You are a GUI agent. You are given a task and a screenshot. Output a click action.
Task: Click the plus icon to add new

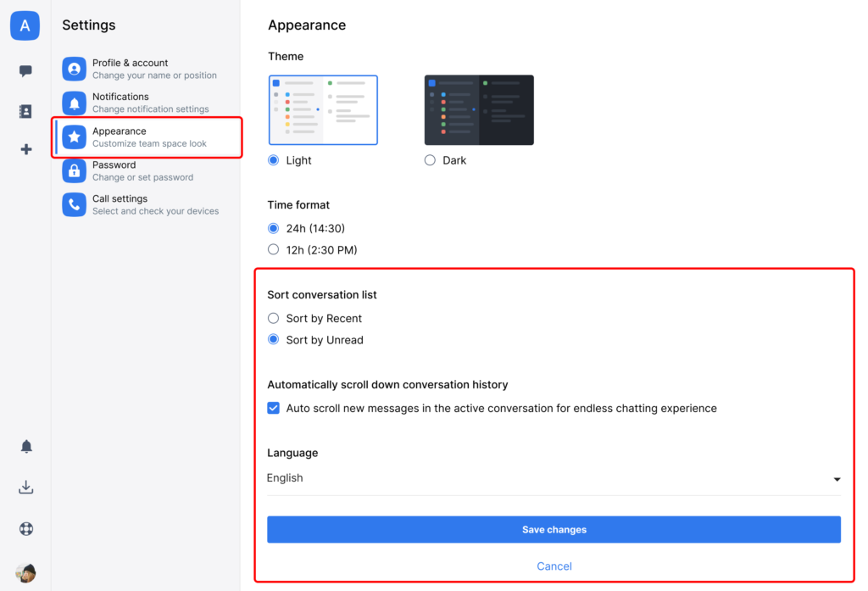[x=26, y=149]
